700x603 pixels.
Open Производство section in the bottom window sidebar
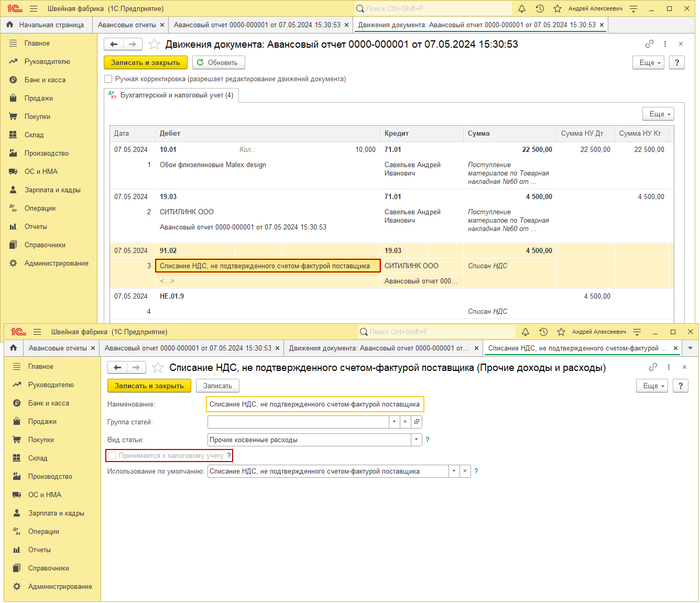point(50,476)
